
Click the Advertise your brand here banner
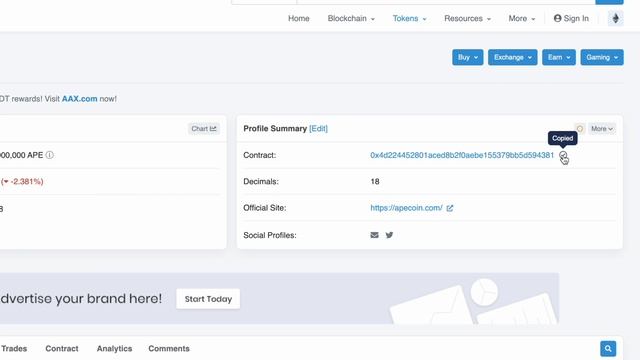click(279, 298)
